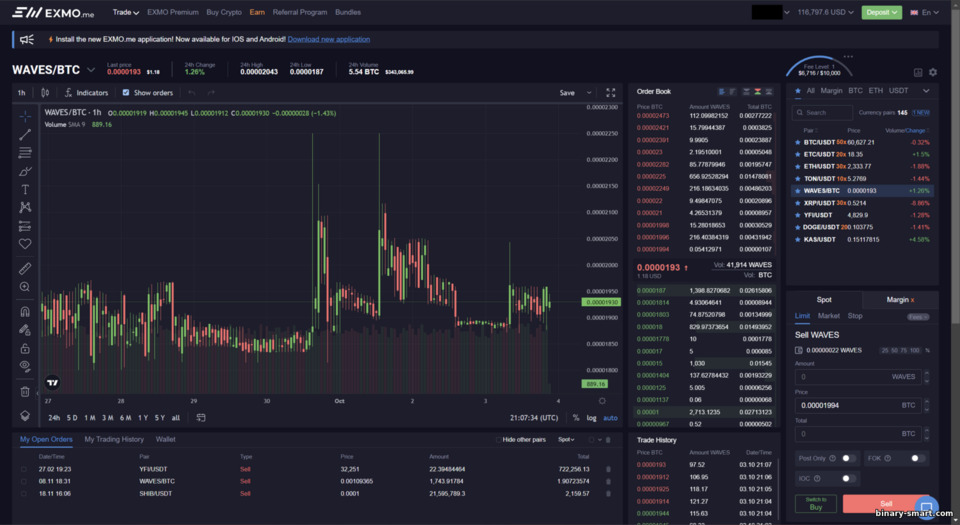Lock all drawing tools
Image resolution: width=960 pixels, height=525 pixels.
point(25,348)
